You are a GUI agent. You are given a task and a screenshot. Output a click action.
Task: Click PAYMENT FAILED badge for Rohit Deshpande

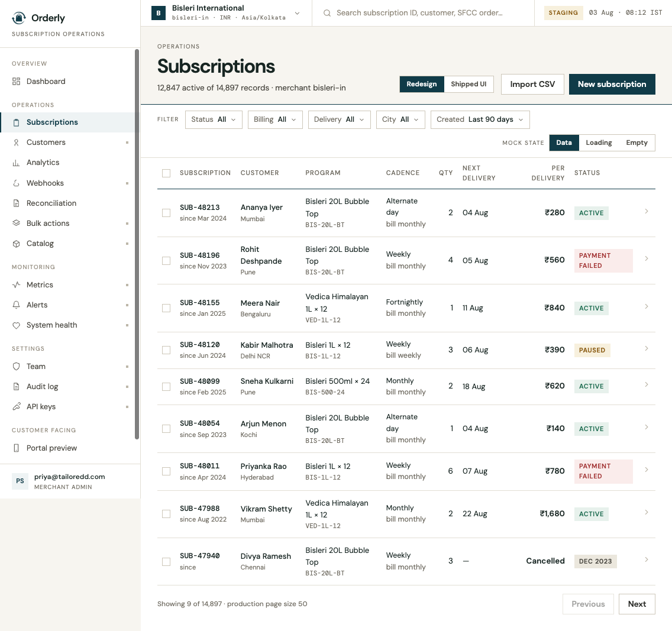603,260
